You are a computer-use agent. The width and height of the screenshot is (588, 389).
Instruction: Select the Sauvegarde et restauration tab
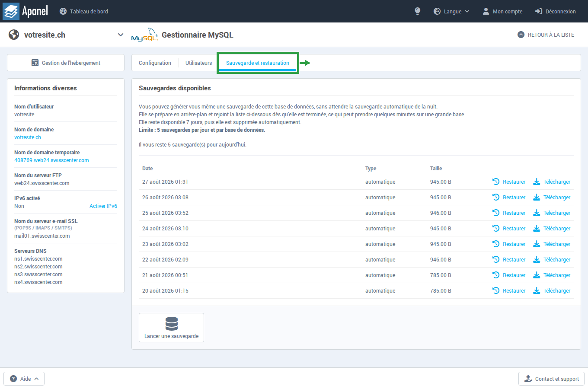pos(258,63)
